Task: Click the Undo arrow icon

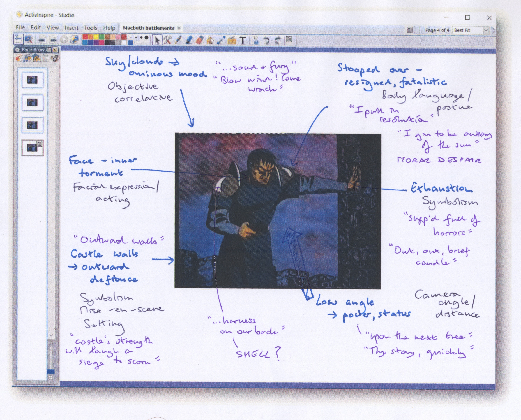Action: pyautogui.click(x=267, y=40)
